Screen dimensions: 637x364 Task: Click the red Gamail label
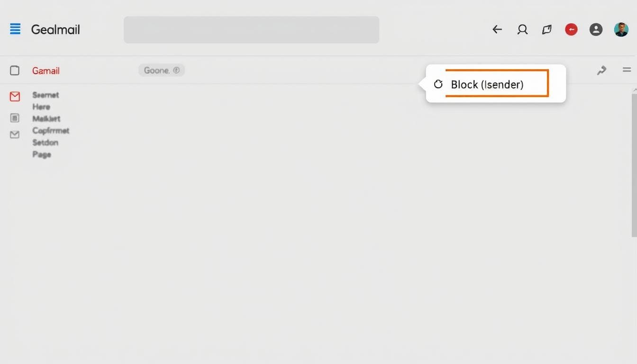(46, 71)
